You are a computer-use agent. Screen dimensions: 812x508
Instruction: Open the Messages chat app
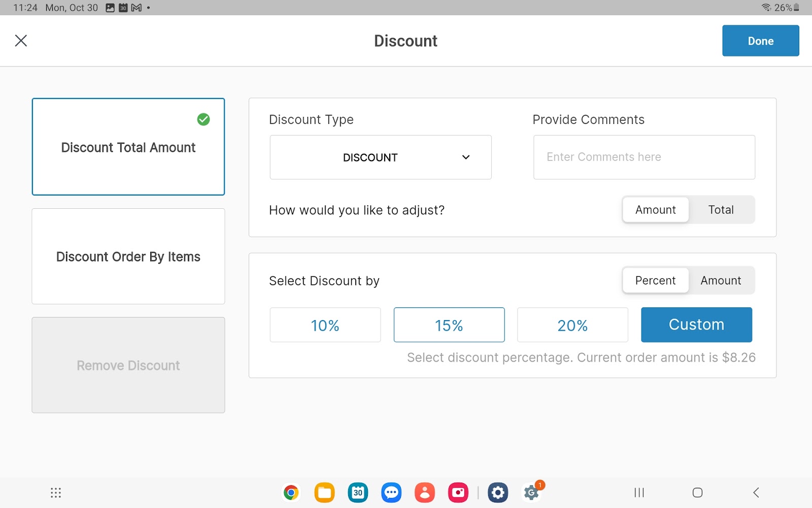click(x=391, y=492)
